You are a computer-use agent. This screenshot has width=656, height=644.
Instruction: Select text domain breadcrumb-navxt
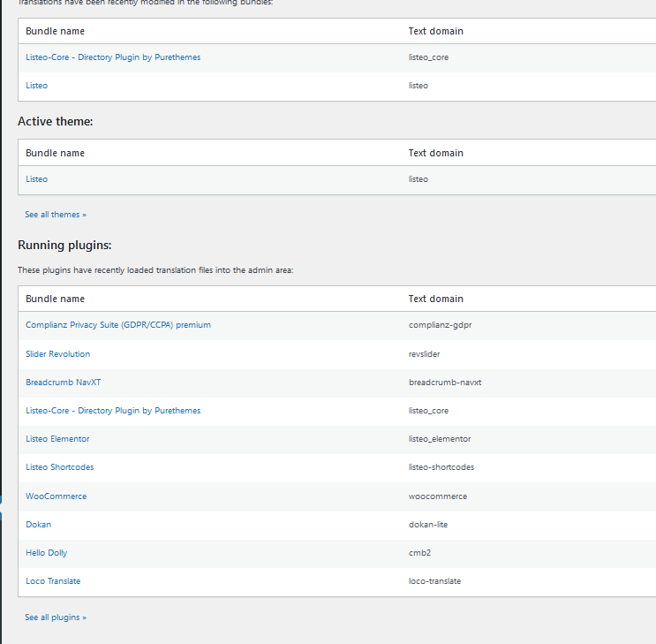[445, 383]
